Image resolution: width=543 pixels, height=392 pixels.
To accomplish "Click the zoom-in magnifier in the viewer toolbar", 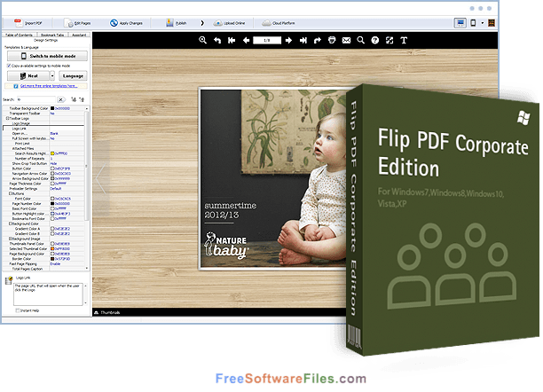I will (202, 40).
